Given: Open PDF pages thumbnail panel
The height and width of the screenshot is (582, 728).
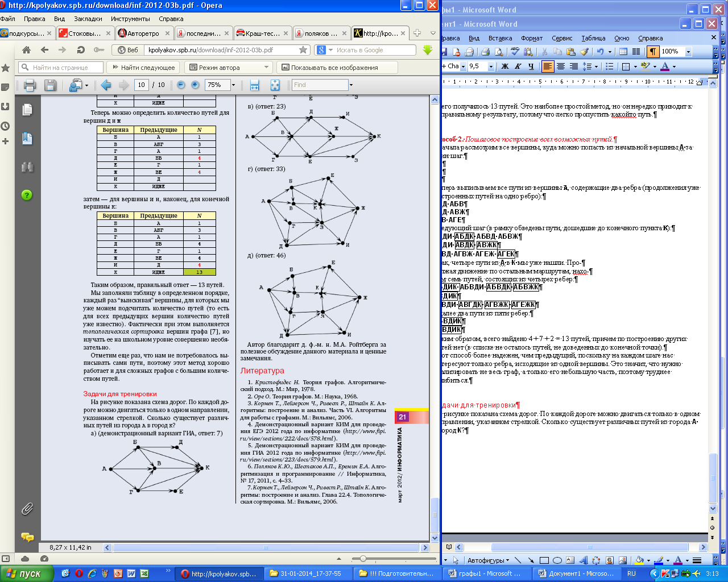Looking at the screenshot, I should 27,110.
